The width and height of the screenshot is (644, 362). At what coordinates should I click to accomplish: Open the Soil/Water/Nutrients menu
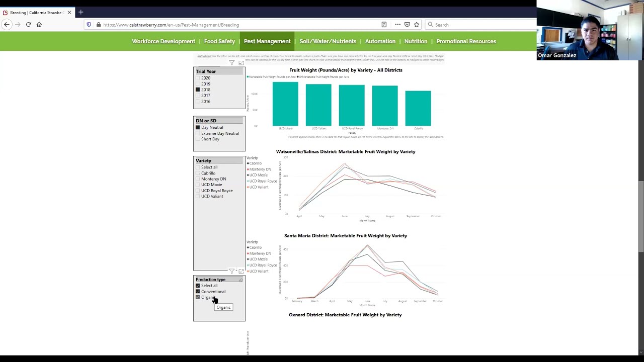[x=328, y=41]
